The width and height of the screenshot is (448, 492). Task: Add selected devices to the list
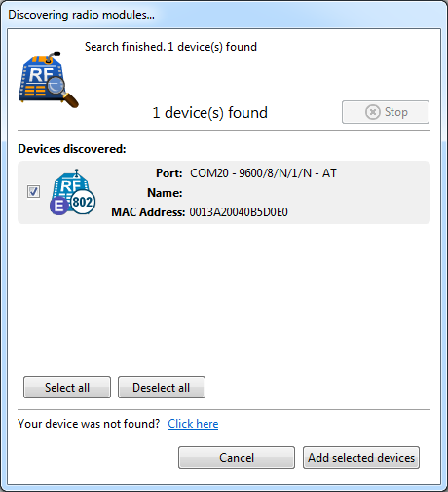pos(361,458)
